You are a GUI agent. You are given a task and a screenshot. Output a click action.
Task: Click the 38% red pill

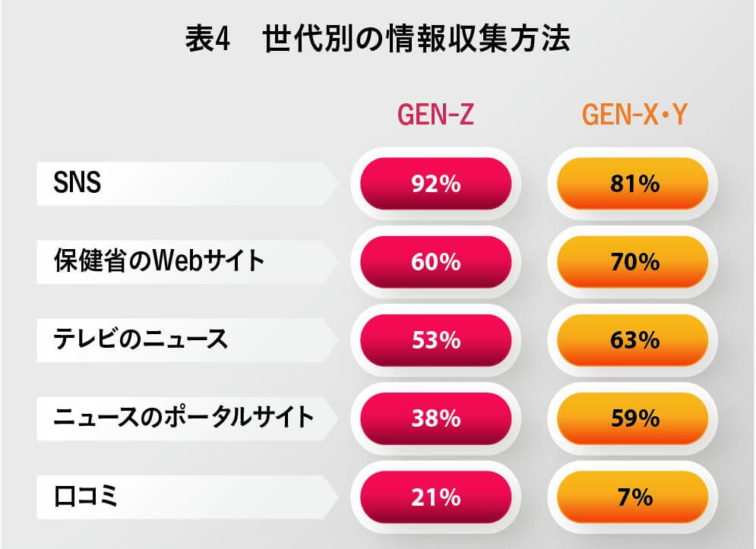pyautogui.click(x=436, y=418)
